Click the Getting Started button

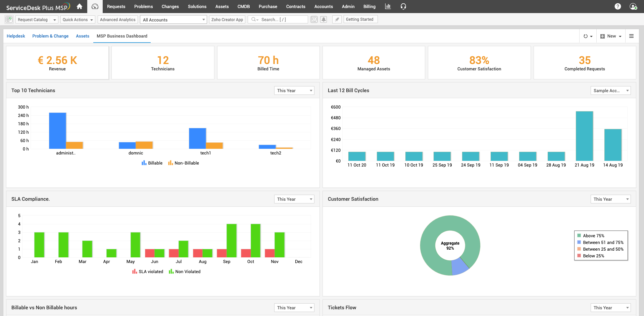pos(360,19)
